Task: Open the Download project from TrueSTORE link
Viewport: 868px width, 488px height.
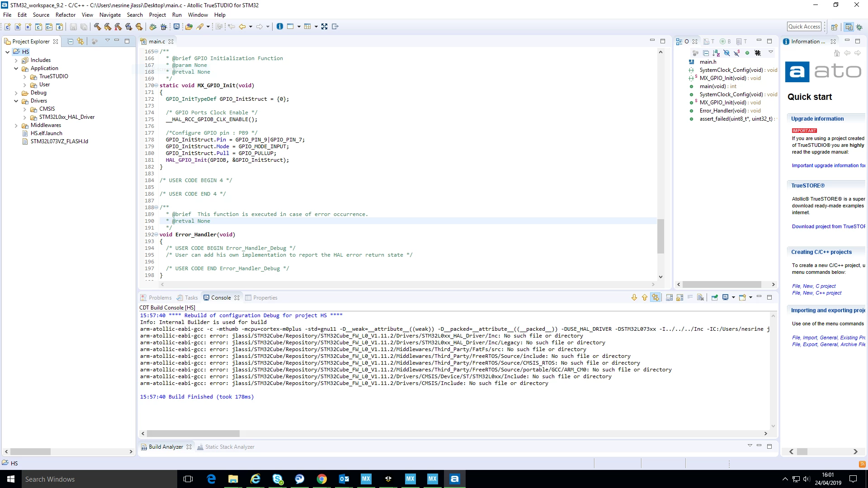Action: pos(828,226)
